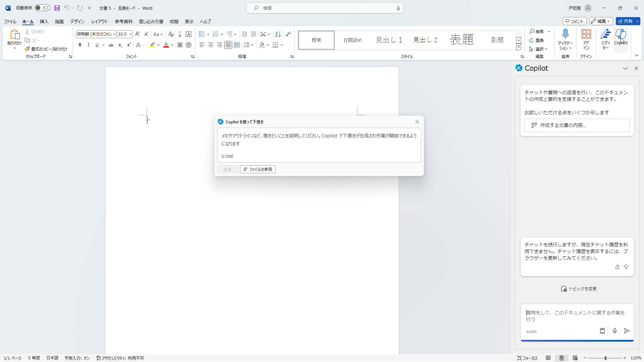This screenshot has height=362, width=644.
Task: Click the Strikethrough icon
Action: click(x=111, y=45)
